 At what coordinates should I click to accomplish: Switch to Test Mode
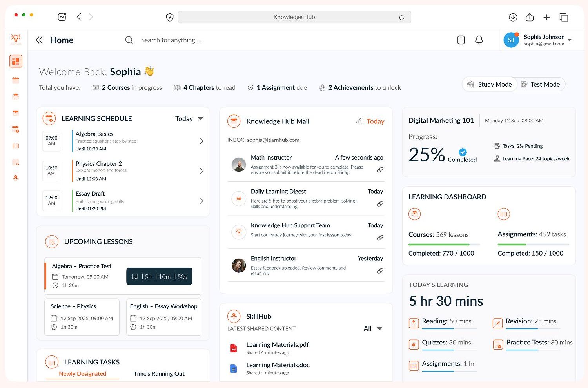pyautogui.click(x=540, y=84)
